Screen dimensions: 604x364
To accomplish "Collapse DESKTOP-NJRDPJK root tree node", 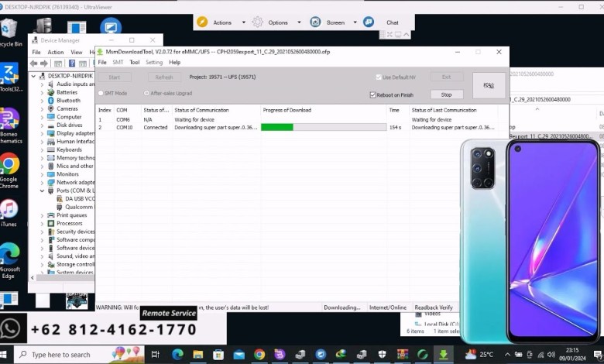I will 33,76.
